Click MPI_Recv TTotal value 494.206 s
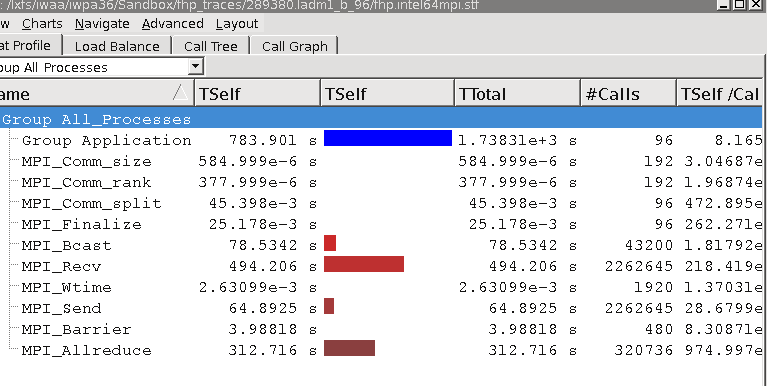This screenshot has height=386, width=767. tap(533, 266)
